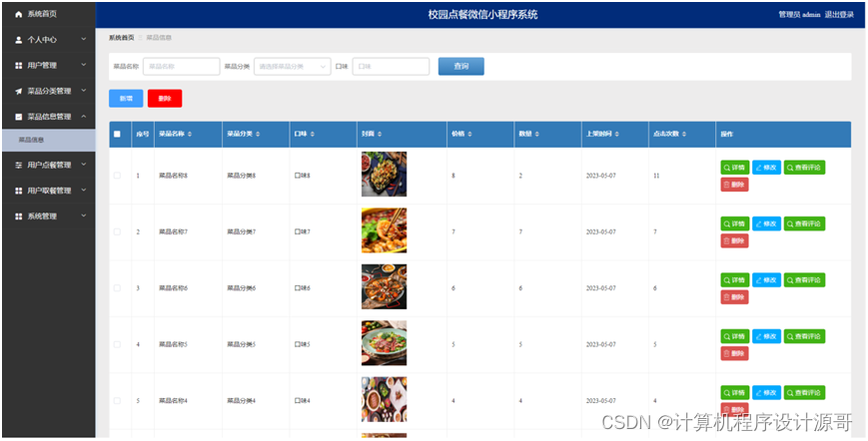Focus the 口味 filter input field

coord(391,66)
